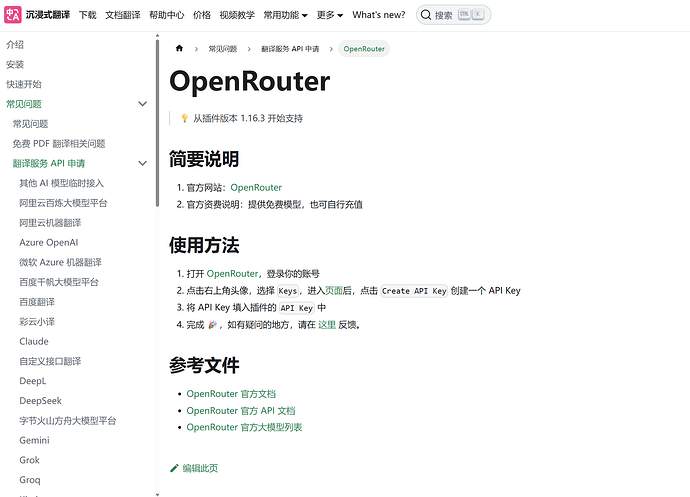Screen dimensions: 690x497
Task: Select 介绍 in the sidebar
Action: [x=15, y=44]
